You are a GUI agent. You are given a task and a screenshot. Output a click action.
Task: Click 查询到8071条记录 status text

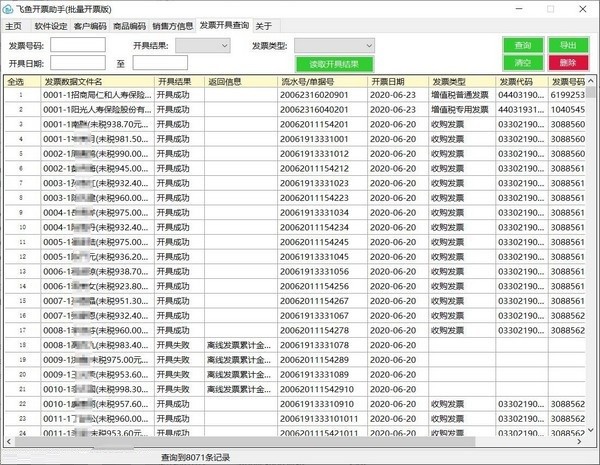click(x=195, y=457)
